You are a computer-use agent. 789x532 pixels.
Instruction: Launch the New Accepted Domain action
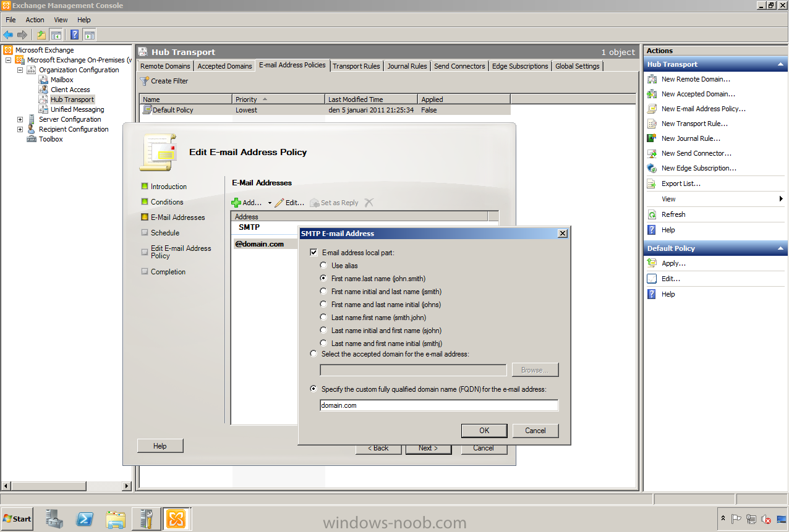[x=698, y=94]
